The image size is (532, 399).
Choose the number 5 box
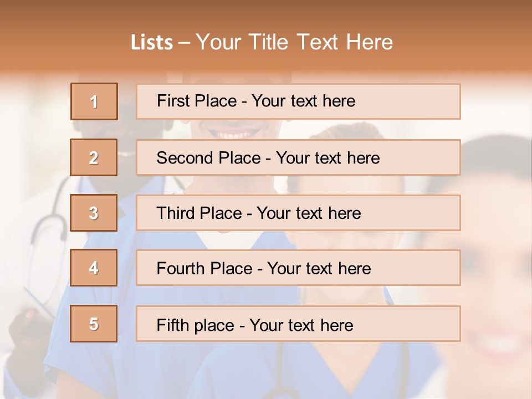[94, 324]
